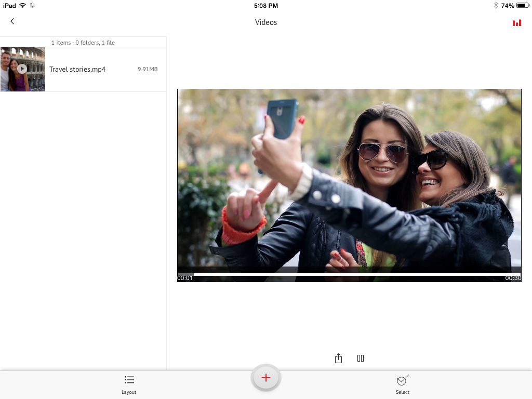Enable Select mode in bottom bar

[x=403, y=384]
